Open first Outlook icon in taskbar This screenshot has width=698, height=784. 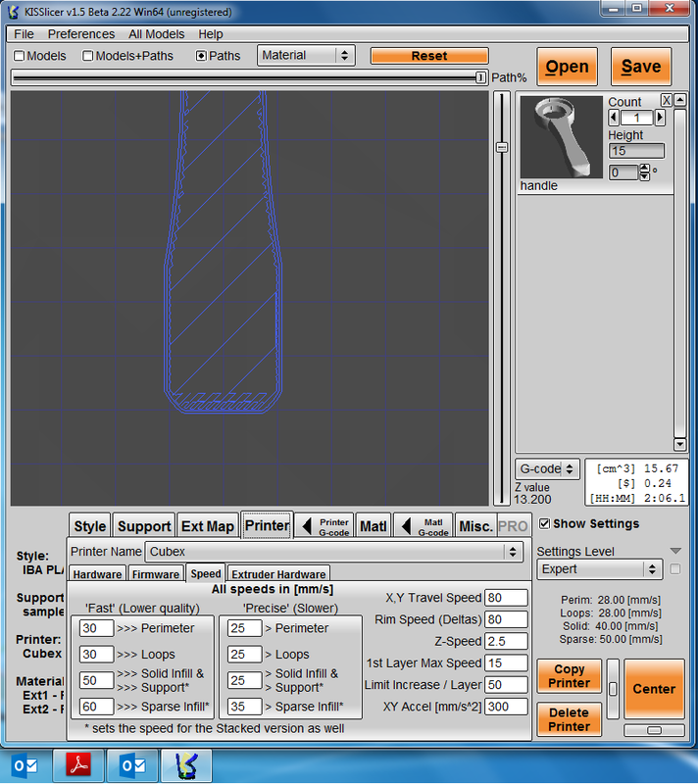[25, 766]
